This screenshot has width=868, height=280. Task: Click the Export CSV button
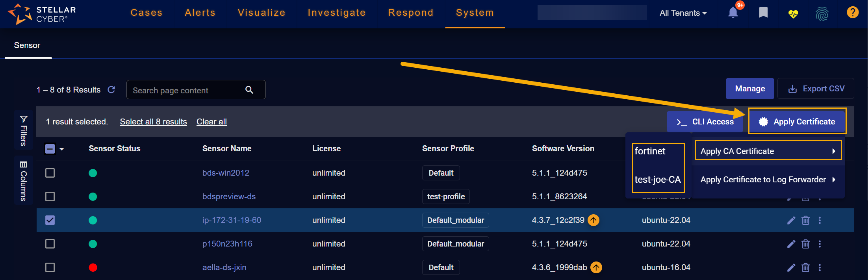pyautogui.click(x=816, y=89)
